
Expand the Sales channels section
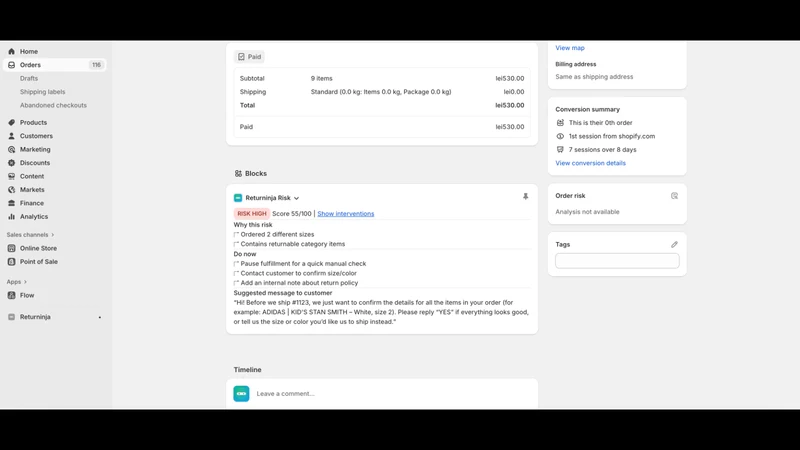coord(30,235)
